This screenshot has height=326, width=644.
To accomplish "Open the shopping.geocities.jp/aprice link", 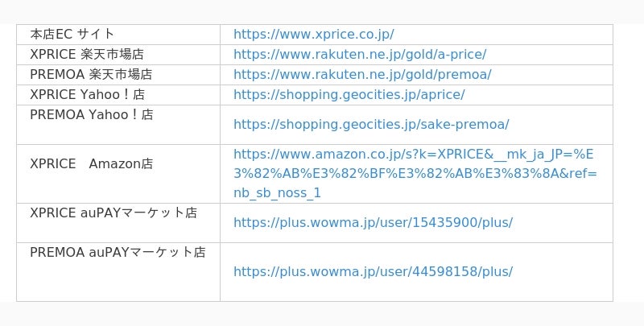I will tap(349, 94).
